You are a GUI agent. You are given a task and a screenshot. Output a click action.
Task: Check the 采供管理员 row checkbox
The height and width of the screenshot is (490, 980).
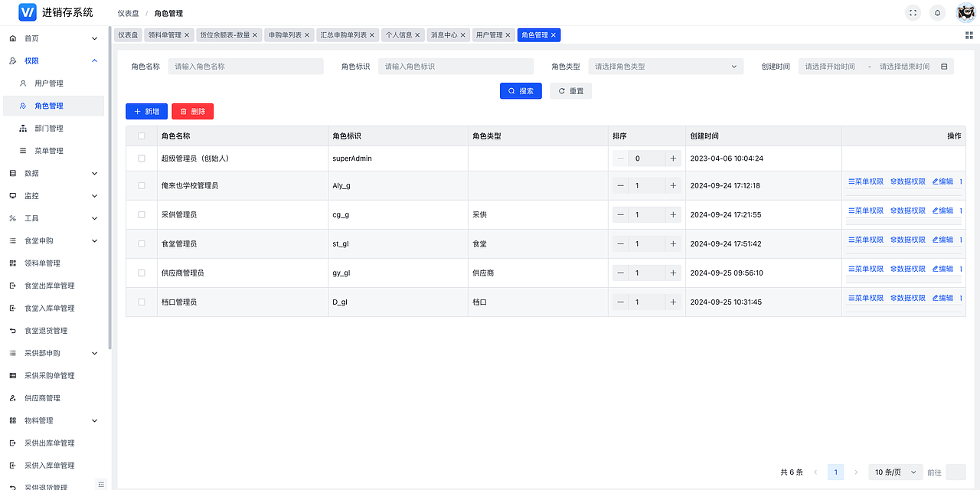(141, 214)
